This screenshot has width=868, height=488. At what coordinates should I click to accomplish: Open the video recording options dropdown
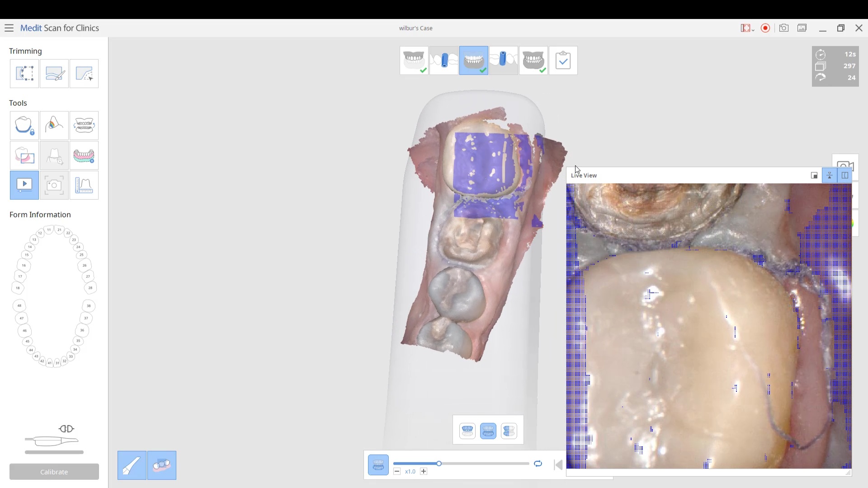click(x=747, y=28)
